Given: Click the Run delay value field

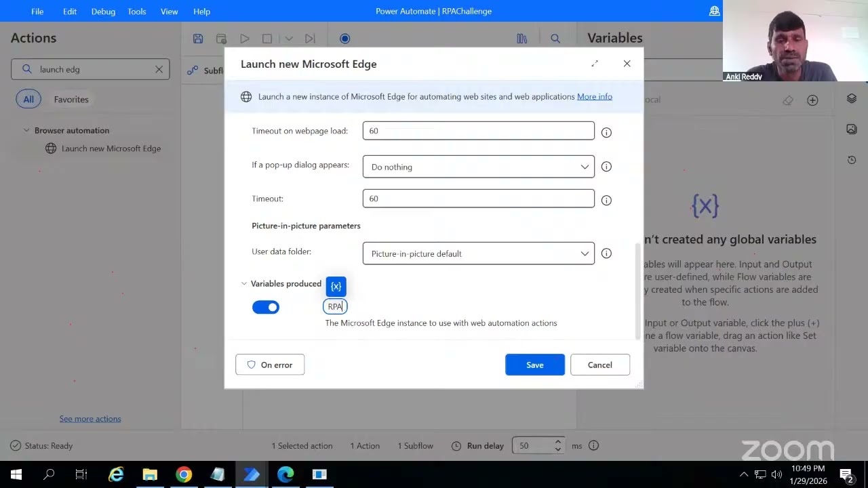Looking at the screenshot, I should pyautogui.click(x=532, y=445).
